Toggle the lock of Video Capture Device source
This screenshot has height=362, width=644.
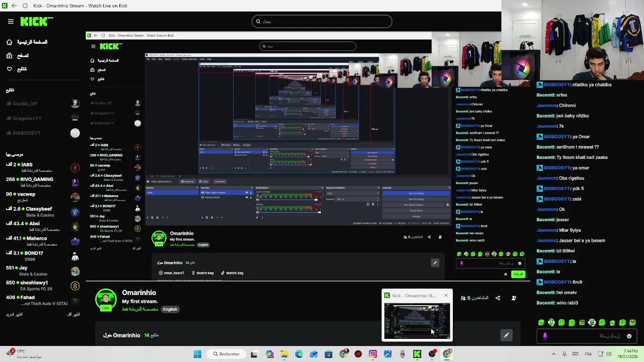click(251, 193)
